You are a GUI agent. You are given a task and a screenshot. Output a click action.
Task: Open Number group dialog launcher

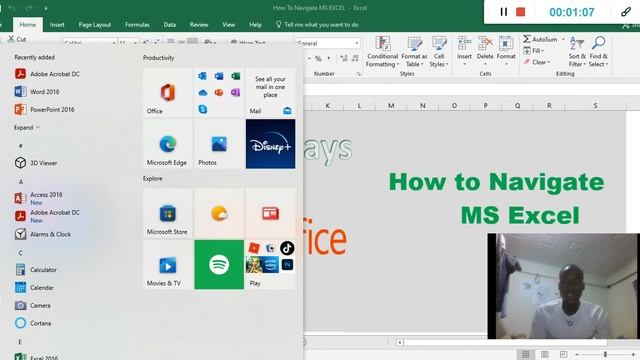358,74
